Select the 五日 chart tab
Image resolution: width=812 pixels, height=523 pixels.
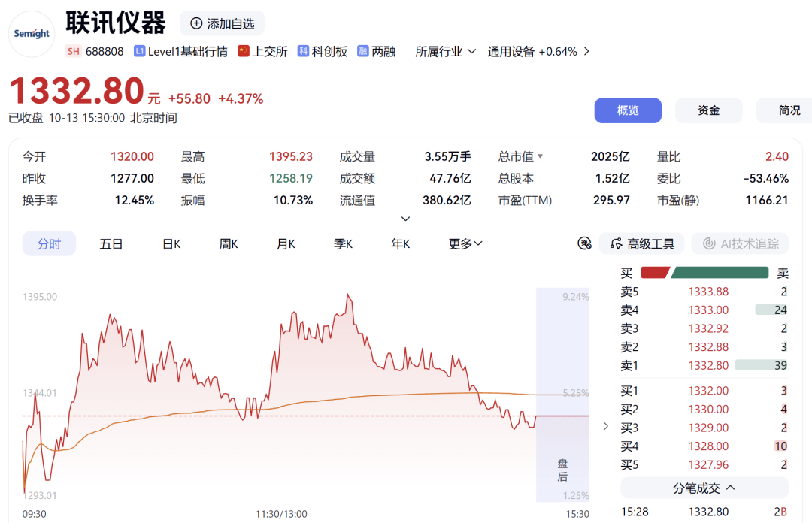tap(111, 244)
